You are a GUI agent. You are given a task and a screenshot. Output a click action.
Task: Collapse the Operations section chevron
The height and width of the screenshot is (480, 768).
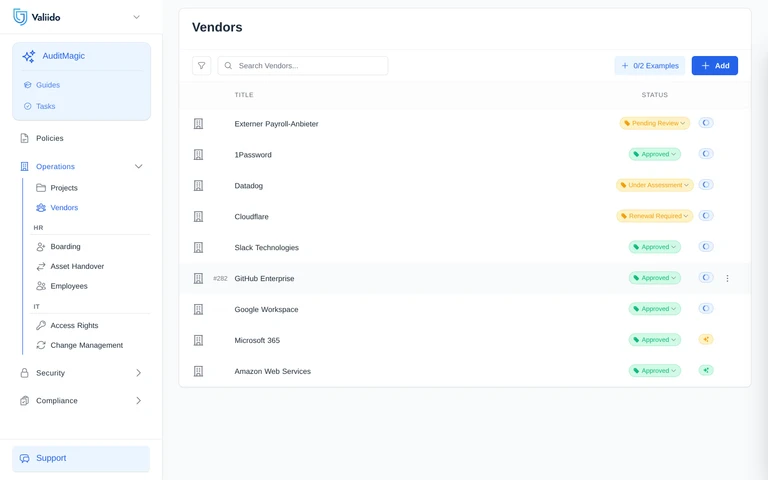pyautogui.click(x=139, y=167)
